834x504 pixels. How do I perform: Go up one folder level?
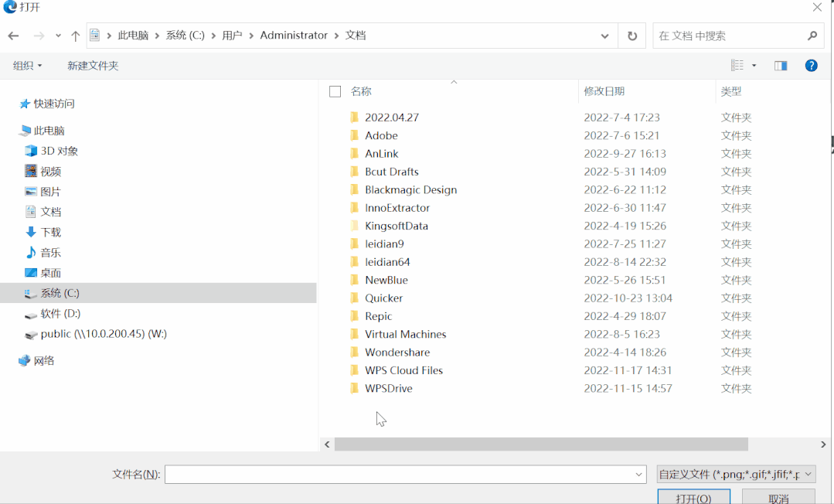(75, 36)
